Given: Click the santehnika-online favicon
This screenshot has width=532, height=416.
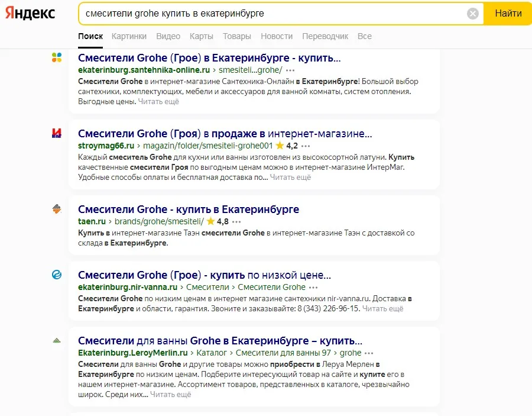Looking at the screenshot, I should tap(57, 57).
